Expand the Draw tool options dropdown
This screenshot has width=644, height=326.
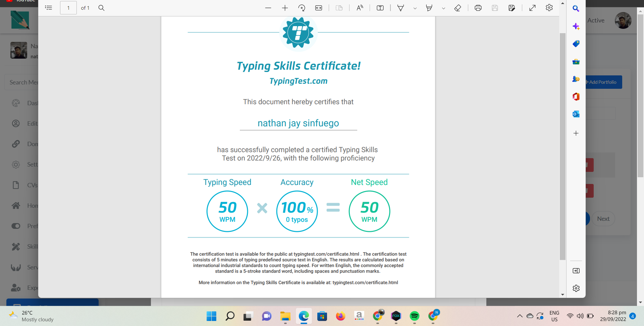click(x=415, y=8)
